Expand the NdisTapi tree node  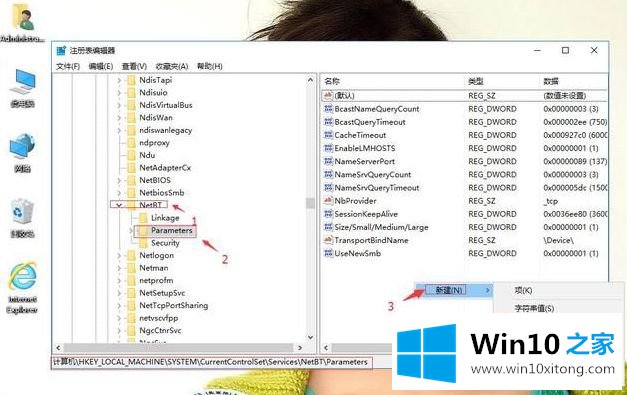pos(119,80)
